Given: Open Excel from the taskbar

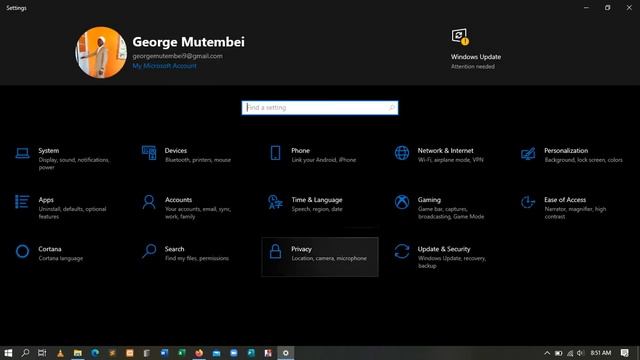Looking at the screenshot, I should coord(182,353).
